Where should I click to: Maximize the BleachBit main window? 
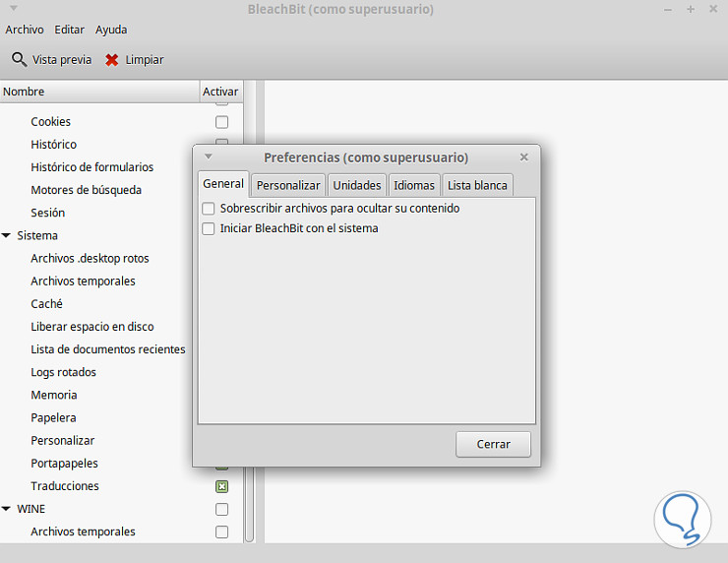click(691, 9)
